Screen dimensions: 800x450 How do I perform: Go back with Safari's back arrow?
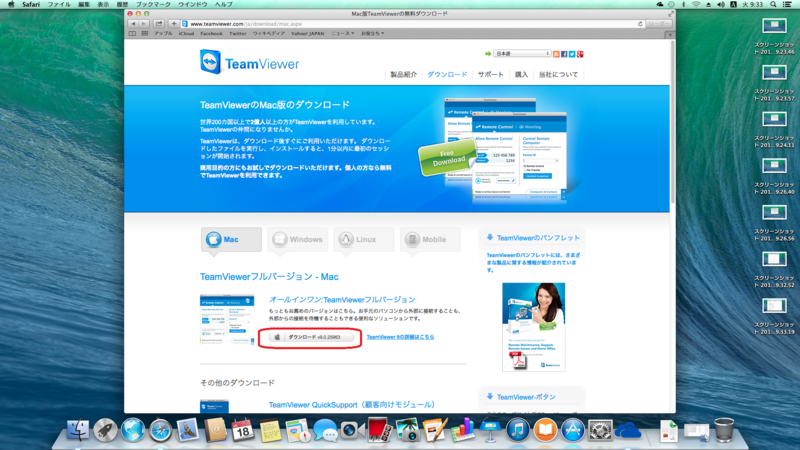pos(134,23)
